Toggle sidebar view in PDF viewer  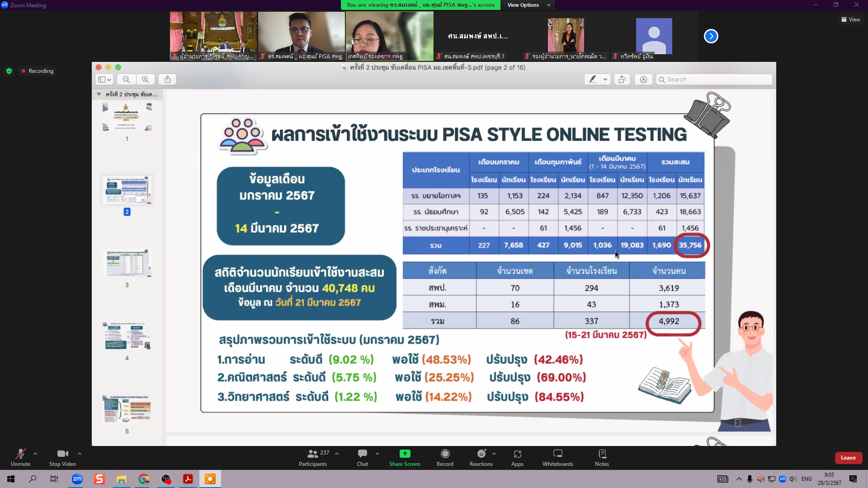point(104,80)
